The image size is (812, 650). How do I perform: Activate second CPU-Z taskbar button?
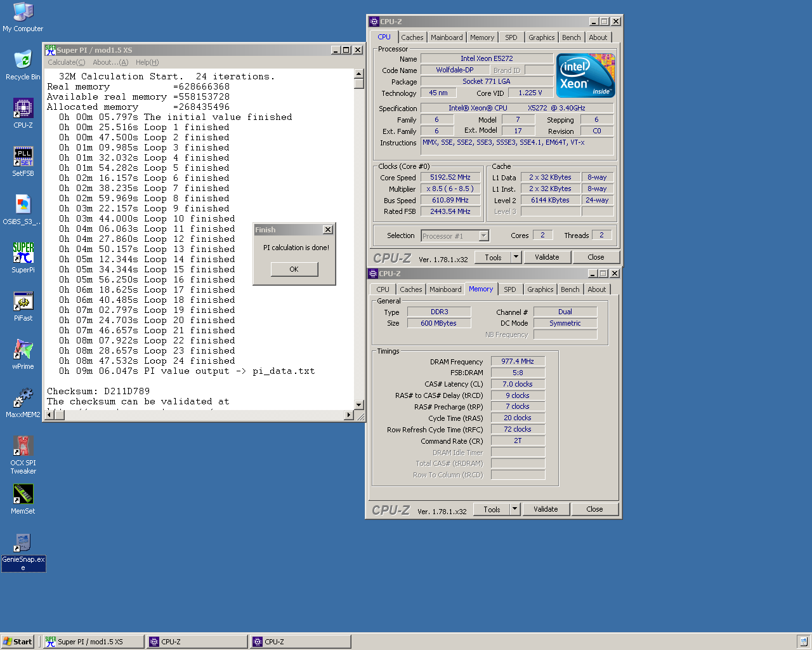pos(300,642)
